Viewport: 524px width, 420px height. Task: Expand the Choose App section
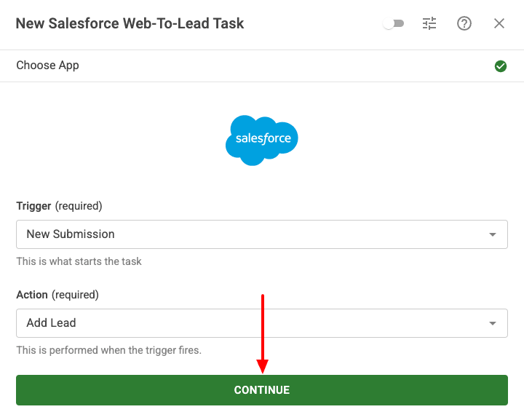(x=262, y=66)
